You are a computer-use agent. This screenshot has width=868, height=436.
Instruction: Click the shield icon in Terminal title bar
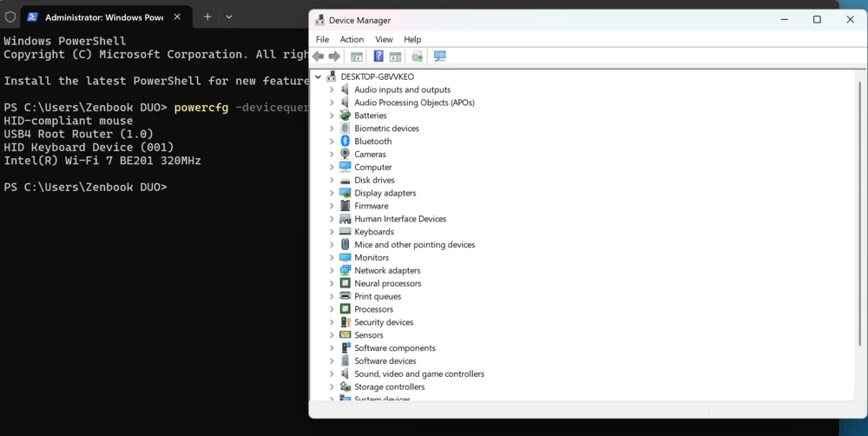click(10, 17)
